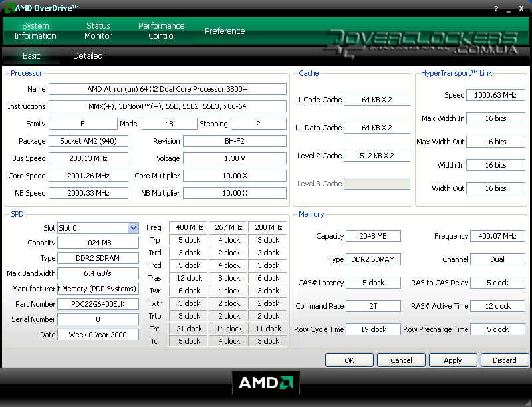The height and width of the screenshot is (407, 532).
Task: Click the L1 Code Cache value
Action: point(377,100)
